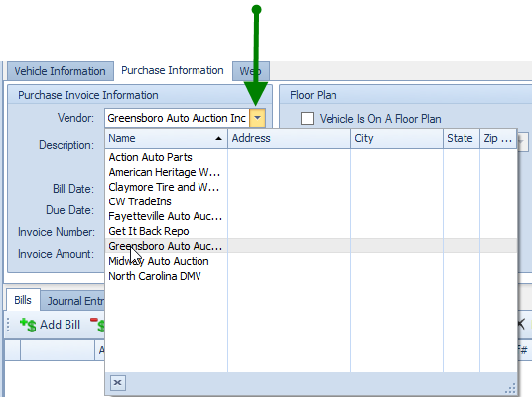Image resolution: width=532 pixels, height=397 pixels.
Task: Select the Purchase Information tab
Action: pyautogui.click(x=173, y=70)
